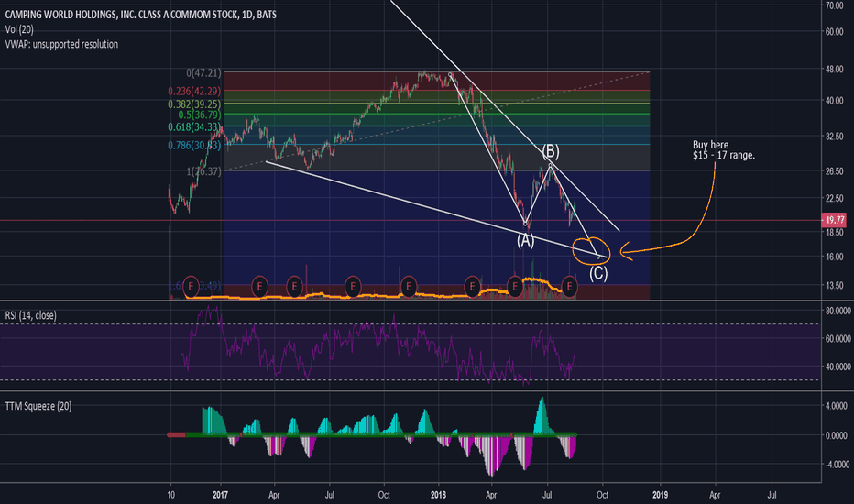Click the "10" date label on time axis
Screen dimensions: 854x504
171,495
